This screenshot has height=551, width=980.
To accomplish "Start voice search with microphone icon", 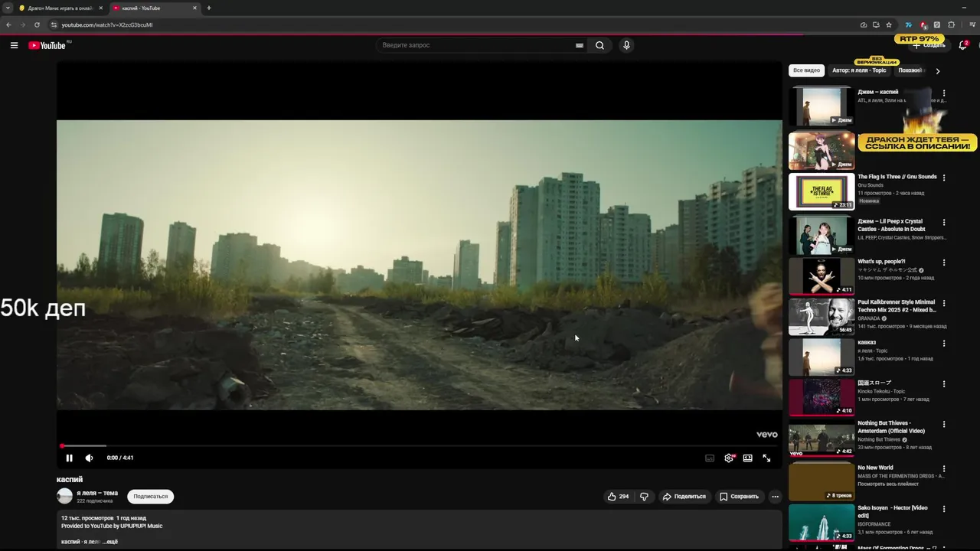I will pyautogui.click(x=626, y=45).
